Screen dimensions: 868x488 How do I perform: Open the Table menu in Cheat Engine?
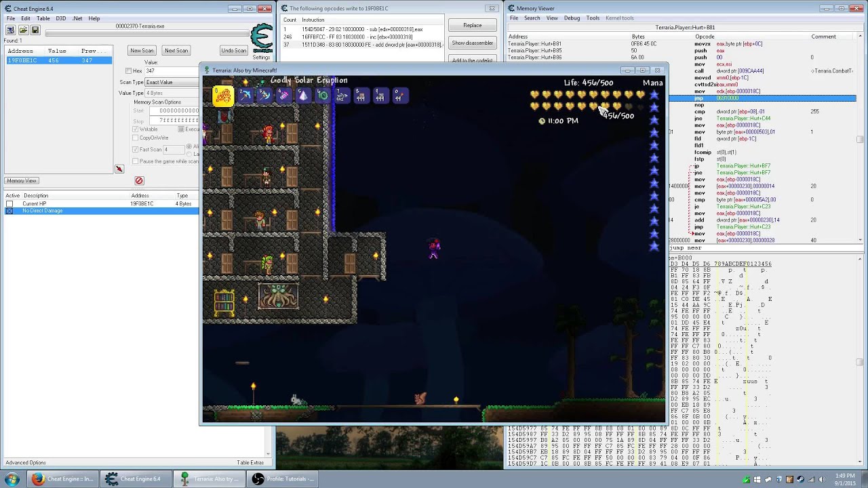[43, 18]
